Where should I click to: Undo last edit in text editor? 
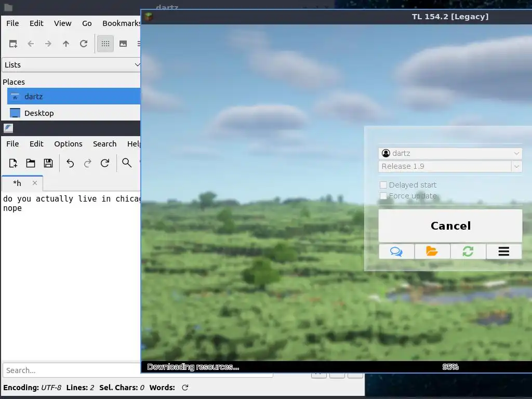click(70, 163)
